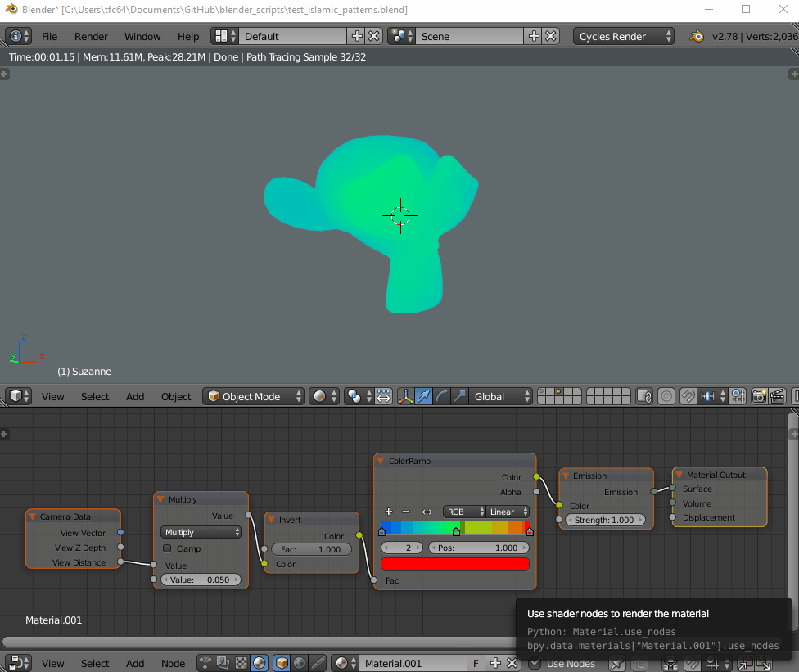Screen dimensions: 799x672
Task: Select the compositing nodes icon
Action: (222, 663)
